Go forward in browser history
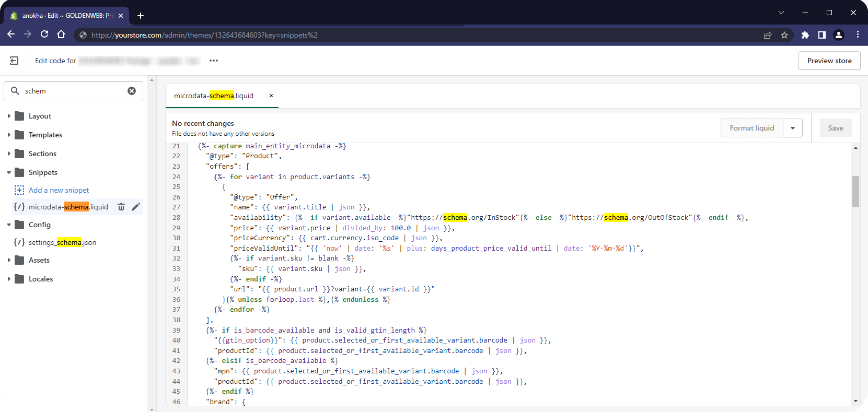Image resolution: width=868 pixels, height=412 pixels. 28,34
